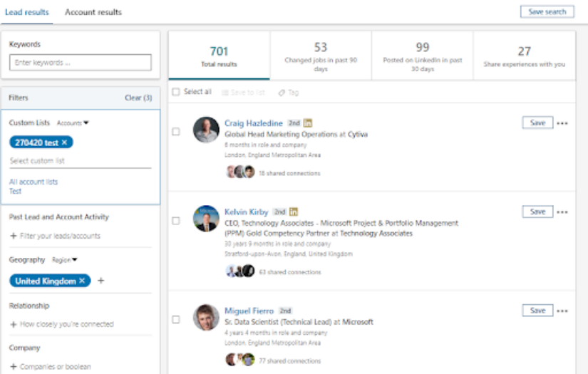Click the Tag icon in results toolbar

[282, 93]
